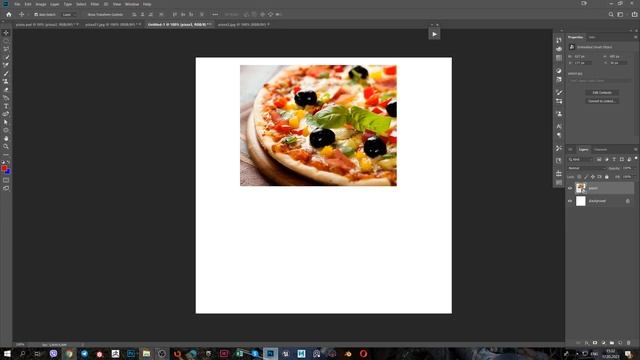Open the Layers panel flyout menu
Image resolution: width=640 pixels, height=360 pixels.
(636, 149)
